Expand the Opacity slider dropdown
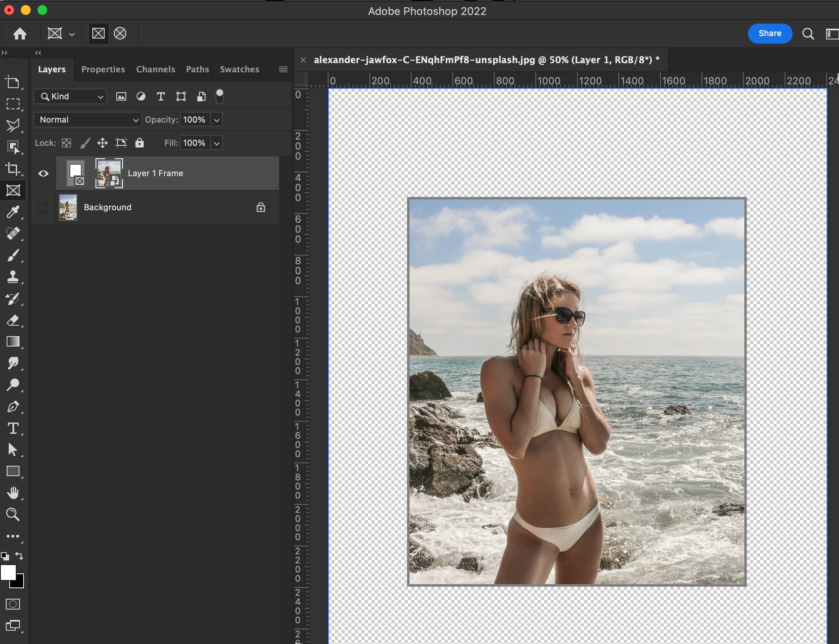The width and height of the screenshot is (839, 644). [x=217, y=120]
